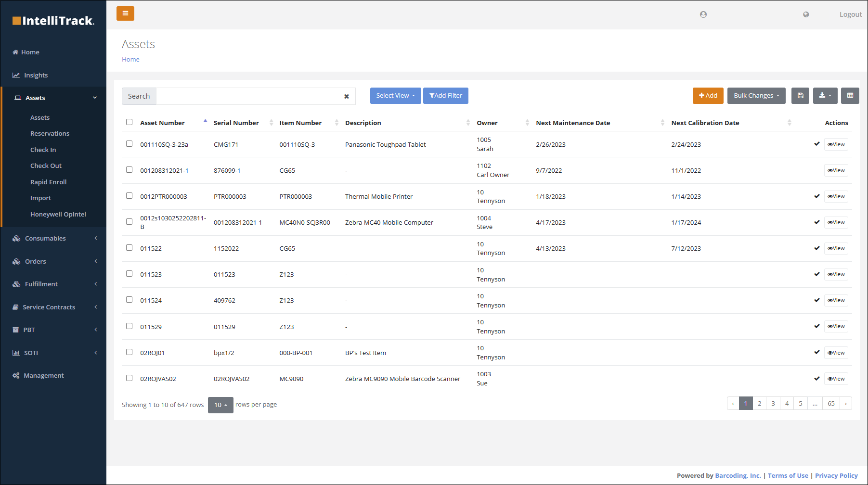View asset 001208312021-1
This screenshot has height=485, width=868.
[x=836, y=170]
